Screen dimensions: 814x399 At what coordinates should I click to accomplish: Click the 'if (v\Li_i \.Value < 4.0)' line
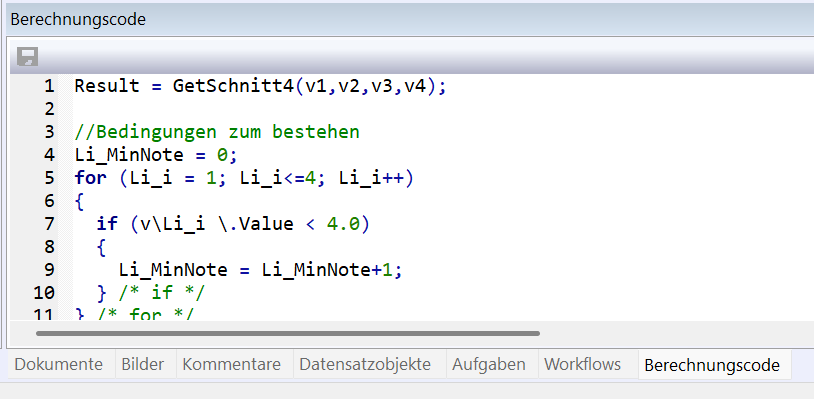coord(233,224)
